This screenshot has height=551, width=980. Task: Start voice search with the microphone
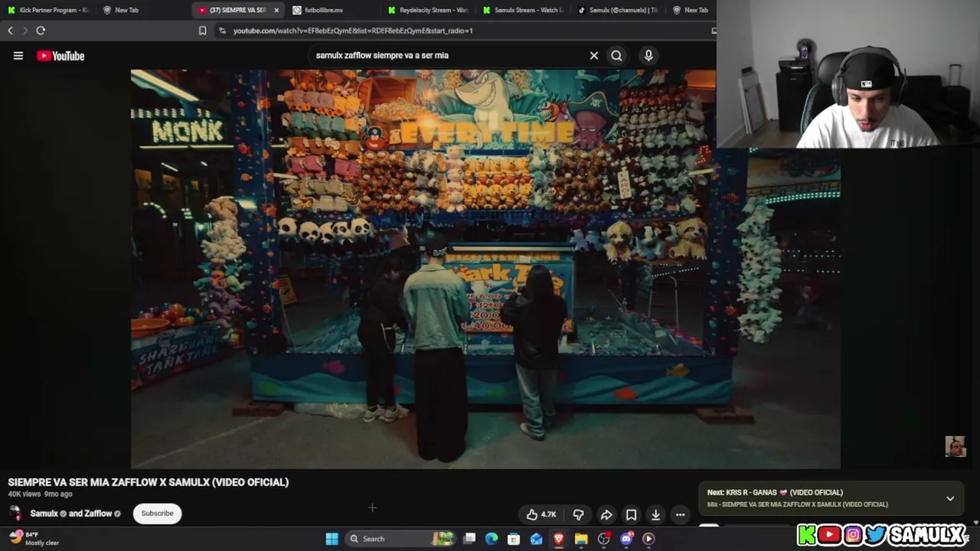click(x=648, y=55)
